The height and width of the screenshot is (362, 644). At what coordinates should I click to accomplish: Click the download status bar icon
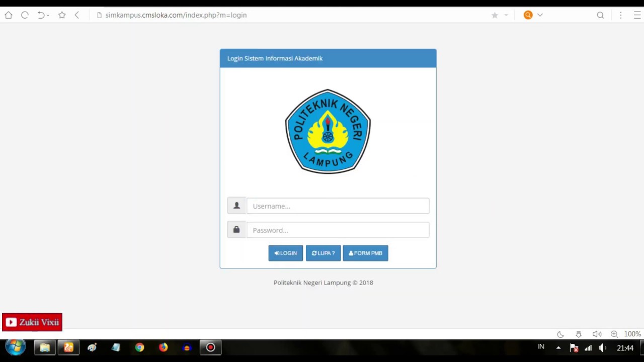579,334
